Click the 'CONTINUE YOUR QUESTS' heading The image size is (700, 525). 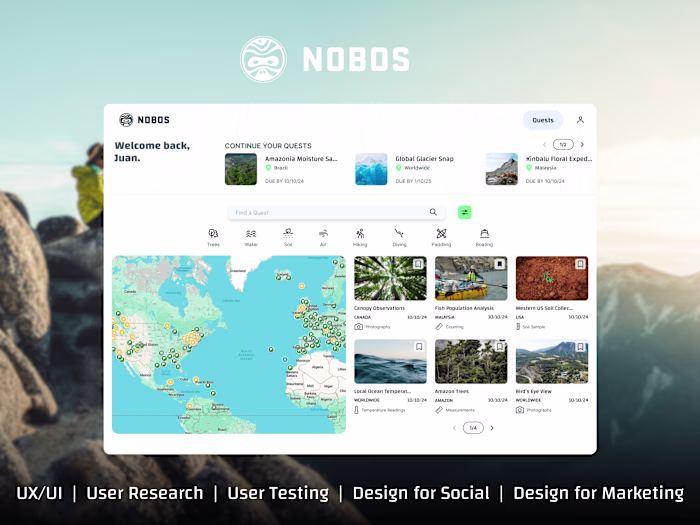(268, 146)
